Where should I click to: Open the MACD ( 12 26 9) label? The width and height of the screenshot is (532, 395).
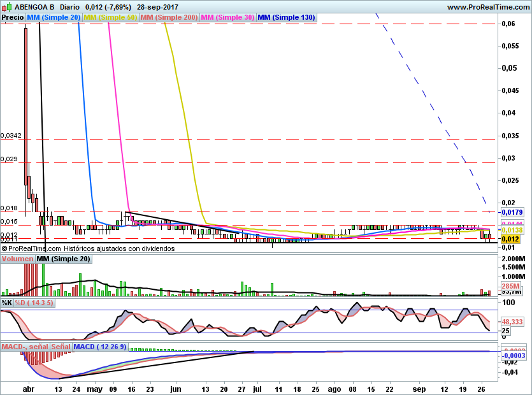click(x=100, y=347)
